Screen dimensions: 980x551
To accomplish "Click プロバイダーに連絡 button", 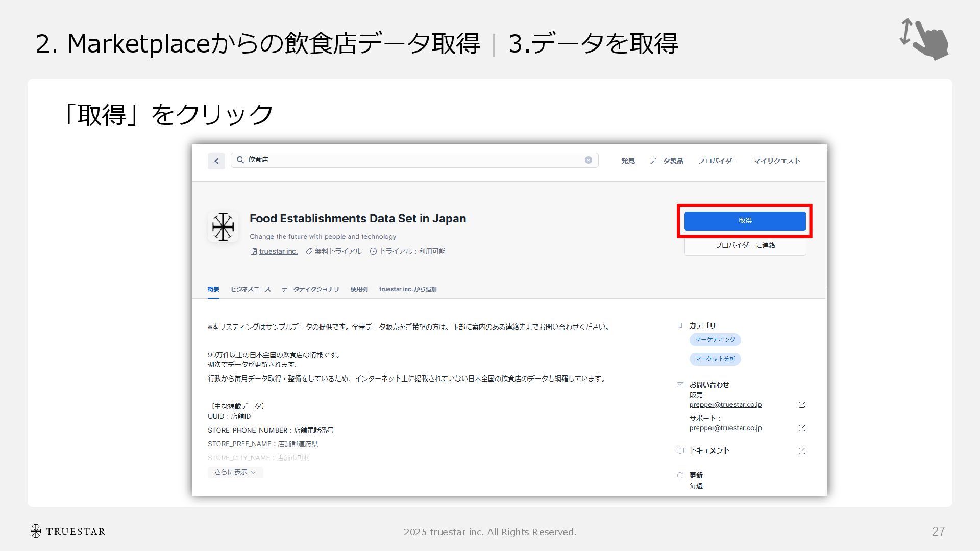I will click(745, 246).
